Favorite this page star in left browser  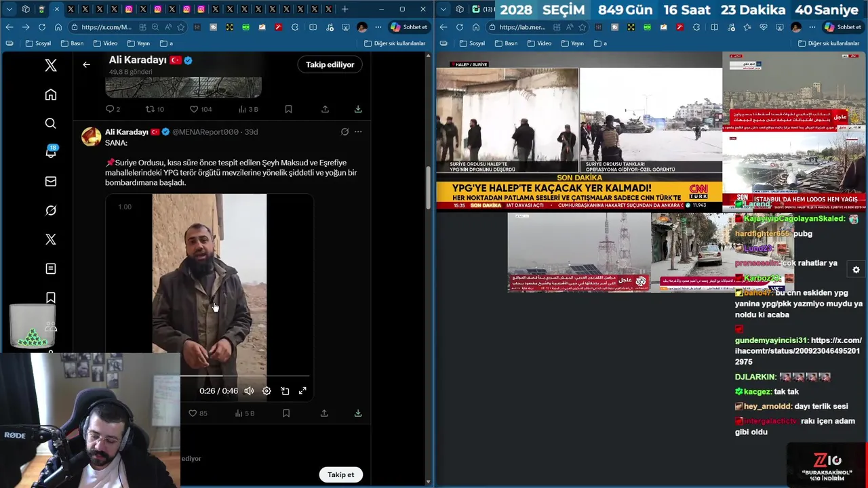181,27
